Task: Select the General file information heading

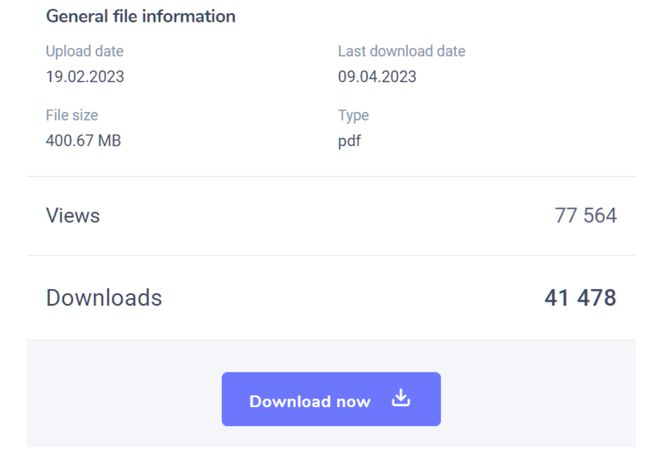Action: [x=141, y=16]
